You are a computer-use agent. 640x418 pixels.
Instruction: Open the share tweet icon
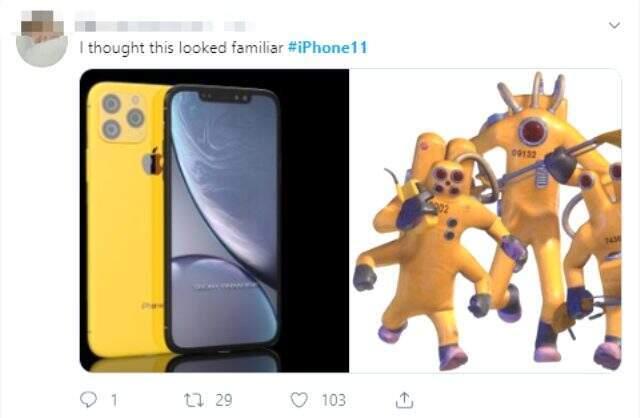pyautogui.click(x=404, y=400)
